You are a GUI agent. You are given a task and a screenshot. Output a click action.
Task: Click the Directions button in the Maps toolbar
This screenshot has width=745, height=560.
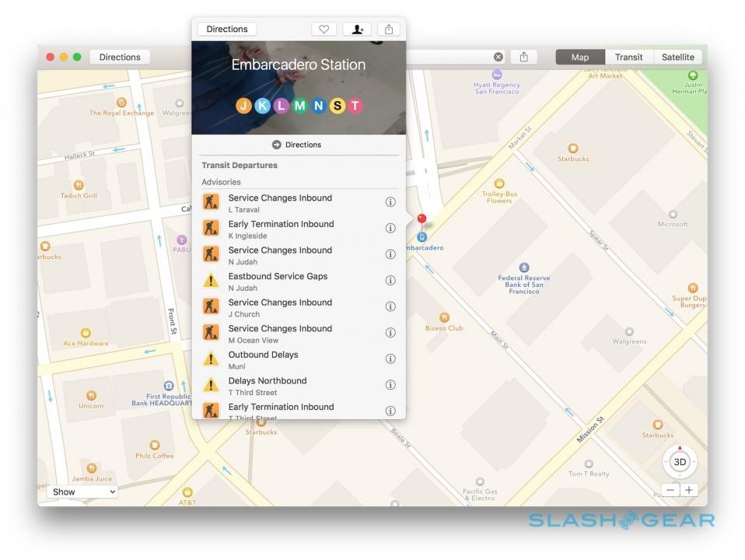(x=120, y=57)
